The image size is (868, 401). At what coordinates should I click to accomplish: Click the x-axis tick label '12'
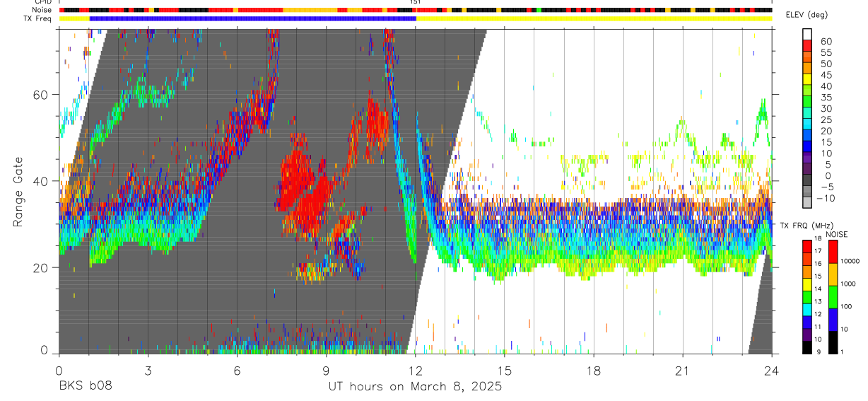(x=416, y=370)
